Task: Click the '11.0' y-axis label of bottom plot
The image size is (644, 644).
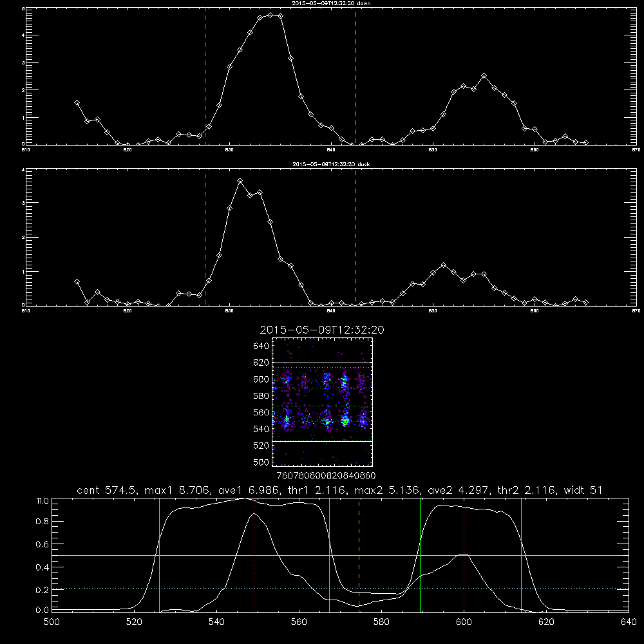Action: [43, 500]
